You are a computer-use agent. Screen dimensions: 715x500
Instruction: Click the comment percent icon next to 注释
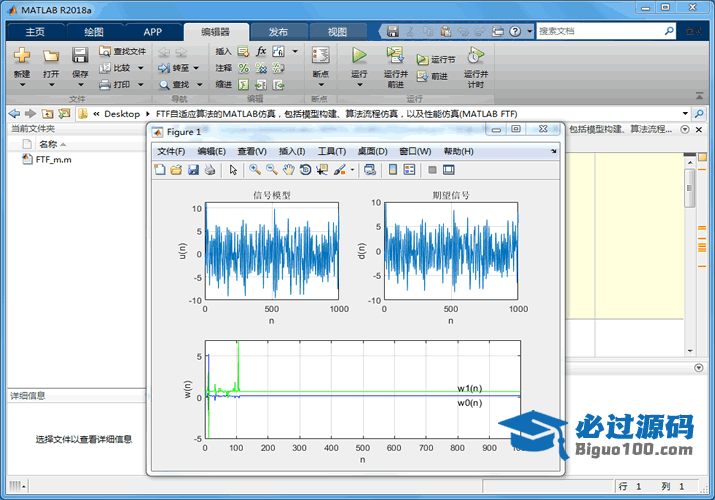pos(244,68)
